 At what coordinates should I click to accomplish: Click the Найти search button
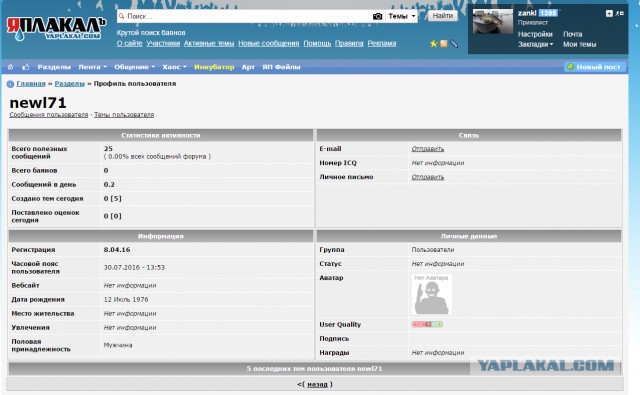pos(443,16)
